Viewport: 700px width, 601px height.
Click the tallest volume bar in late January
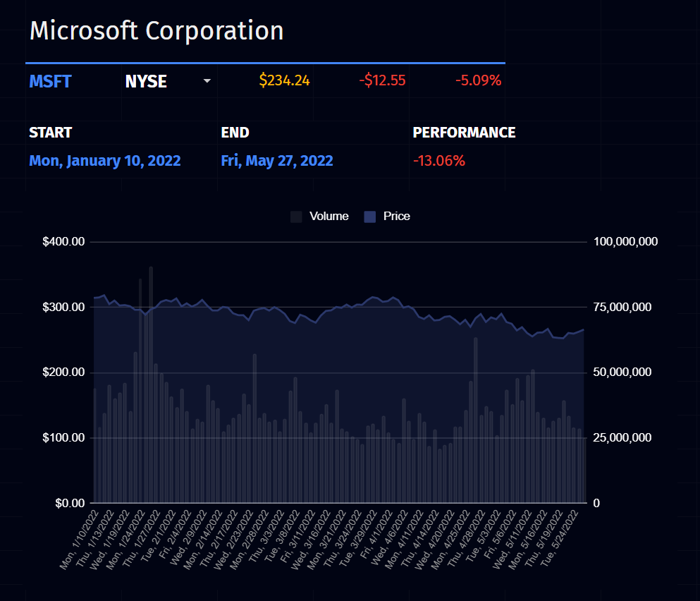pyautogui.click(x=150, y=353)
